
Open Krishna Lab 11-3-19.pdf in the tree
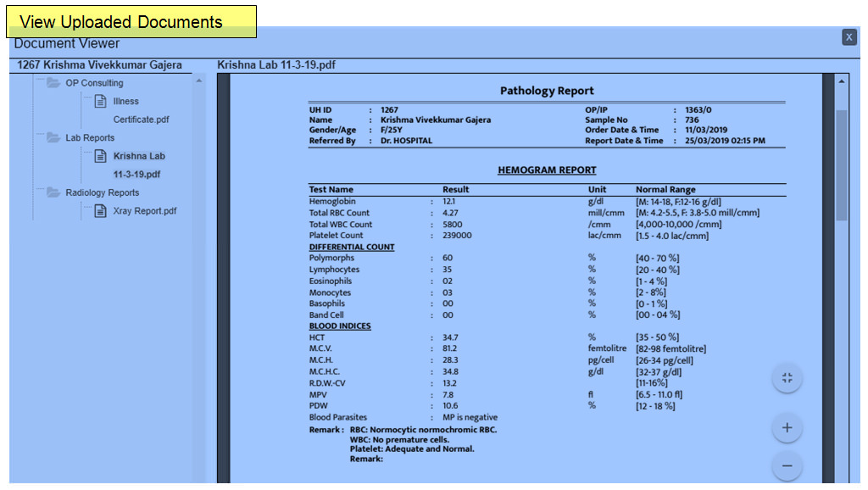[139, 165]
